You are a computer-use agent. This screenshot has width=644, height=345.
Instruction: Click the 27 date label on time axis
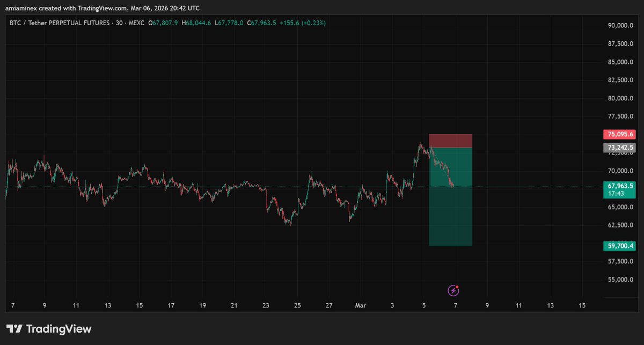click(329, 305)
